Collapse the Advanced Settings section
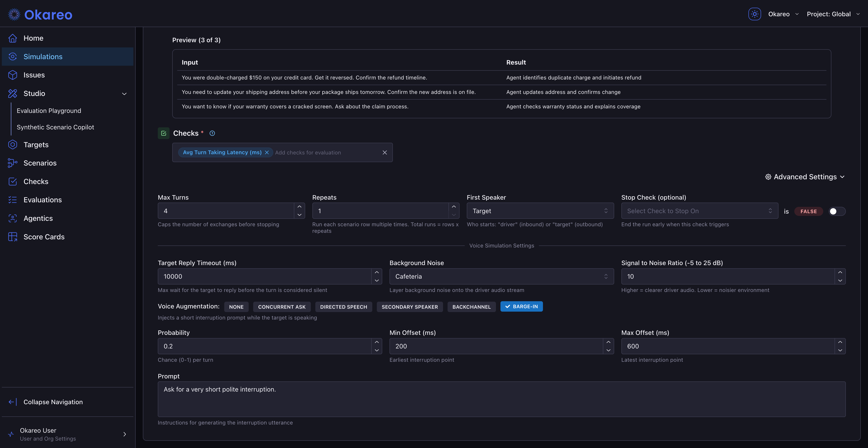 pyautogui.click(x=805, y=177)
